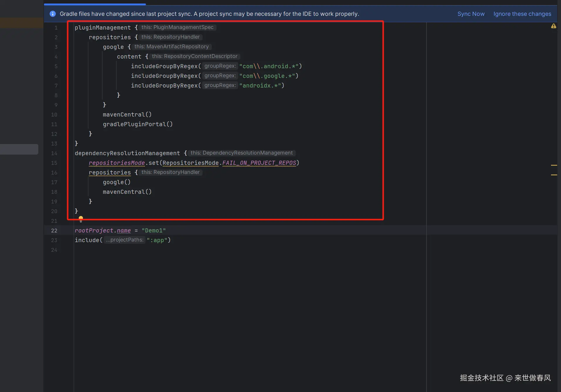Click the info icon in the Gradle notification banner

tap(53, 14)
